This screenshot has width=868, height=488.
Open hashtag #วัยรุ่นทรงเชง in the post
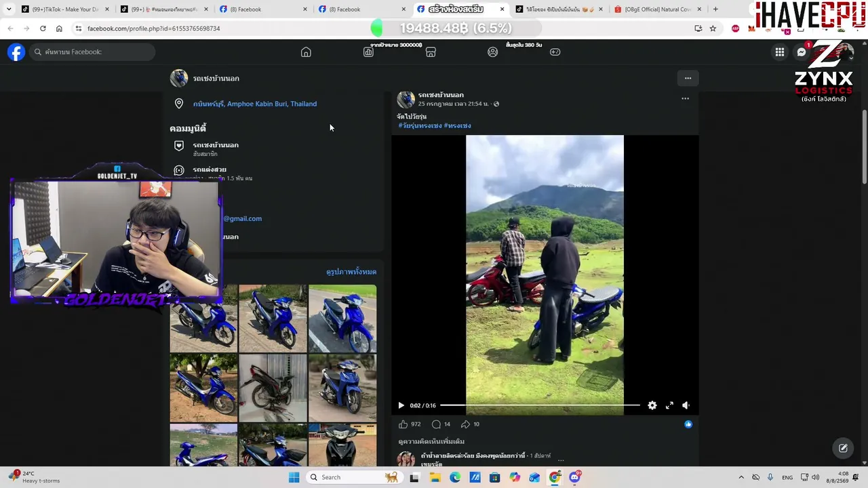click(x=420, y=125)
